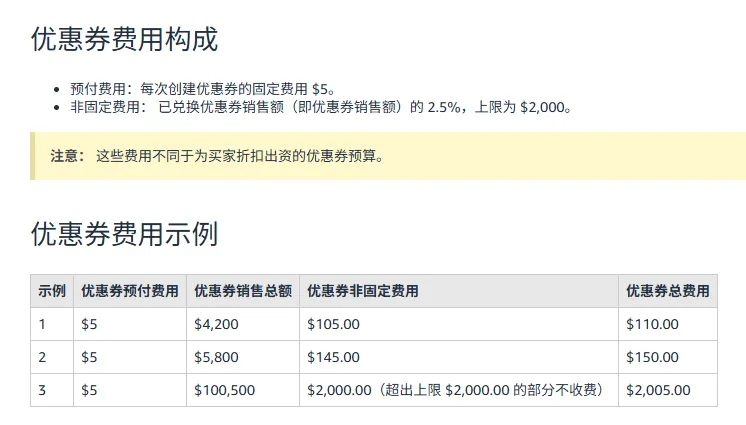Click the $150.00 total fee cell
Screen dimensions: 746x425
coord(652,357)
